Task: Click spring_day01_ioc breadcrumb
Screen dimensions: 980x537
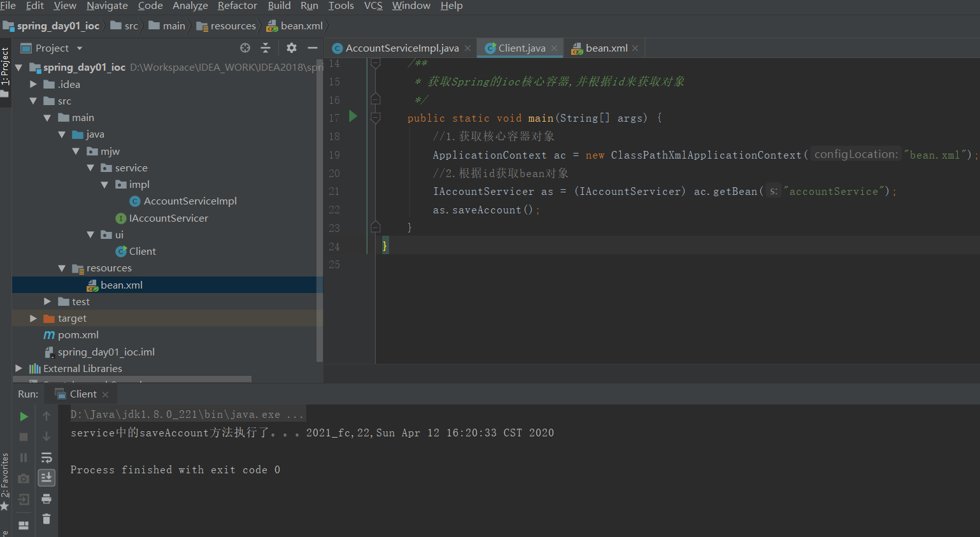Action: 52,26
